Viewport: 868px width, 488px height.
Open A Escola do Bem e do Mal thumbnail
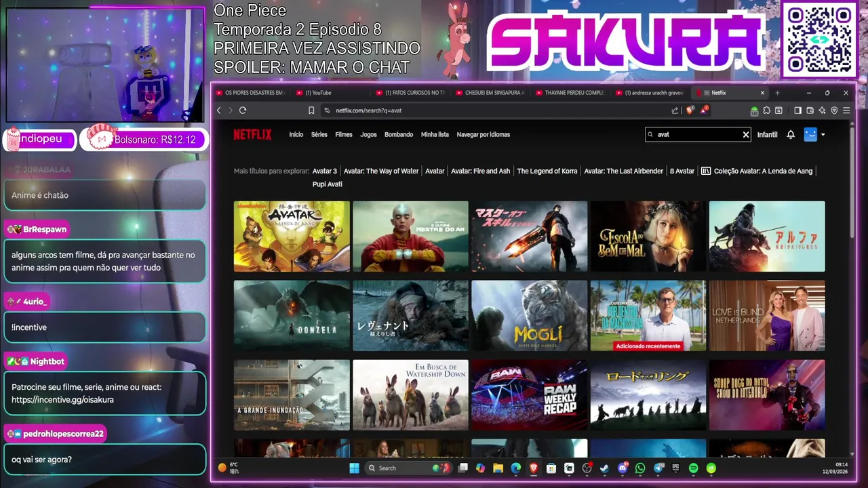pyautogui.click(x=648, y=237)
